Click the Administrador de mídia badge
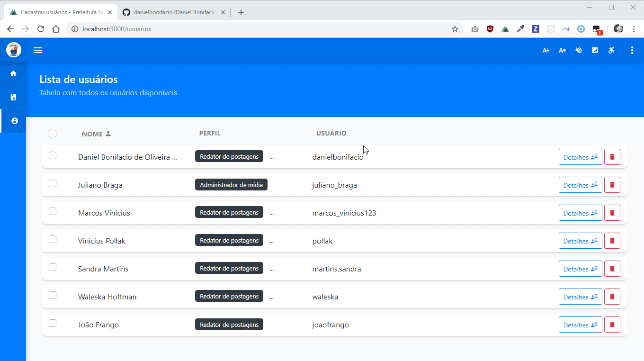 231,185
